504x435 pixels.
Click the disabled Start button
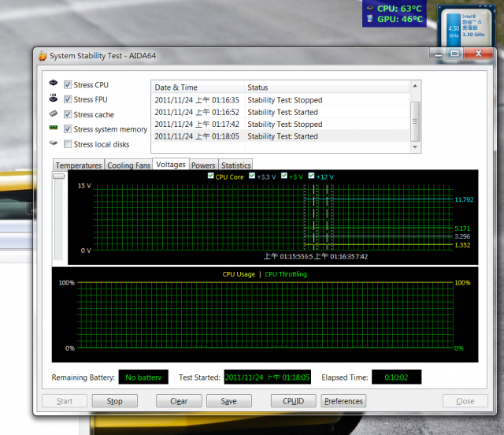click(65, 401)
